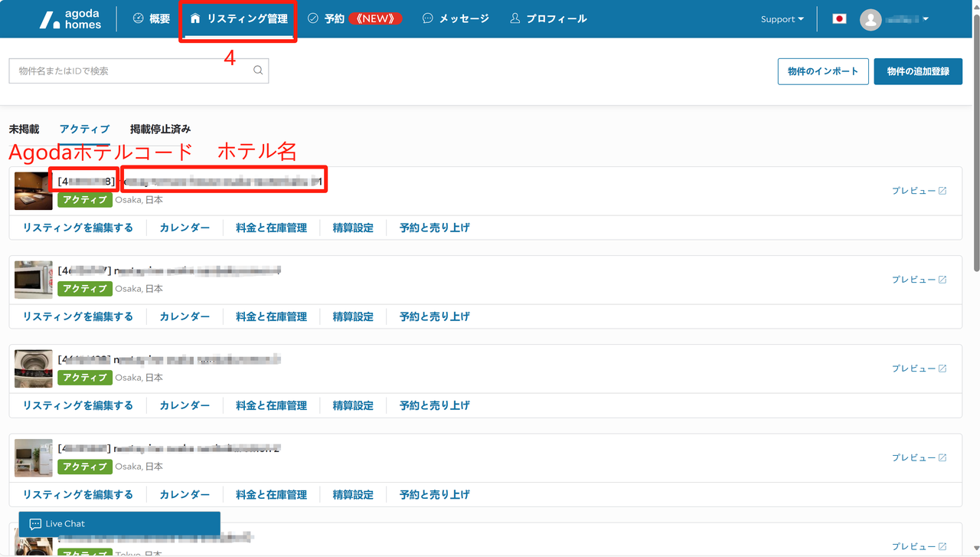Open 料金と在庫管理 for the second listing
Screen dimensions: 980x557
[271, 316]
